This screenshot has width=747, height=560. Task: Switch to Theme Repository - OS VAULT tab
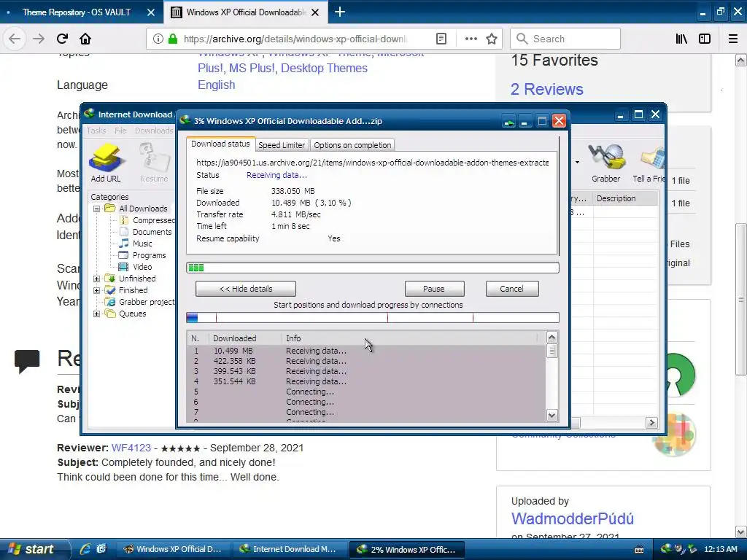(82, 12)
